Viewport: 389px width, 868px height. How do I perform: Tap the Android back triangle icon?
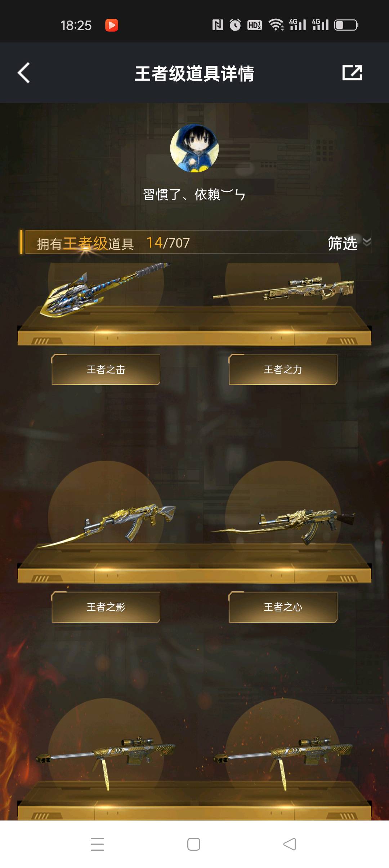[x=290, y=844]
